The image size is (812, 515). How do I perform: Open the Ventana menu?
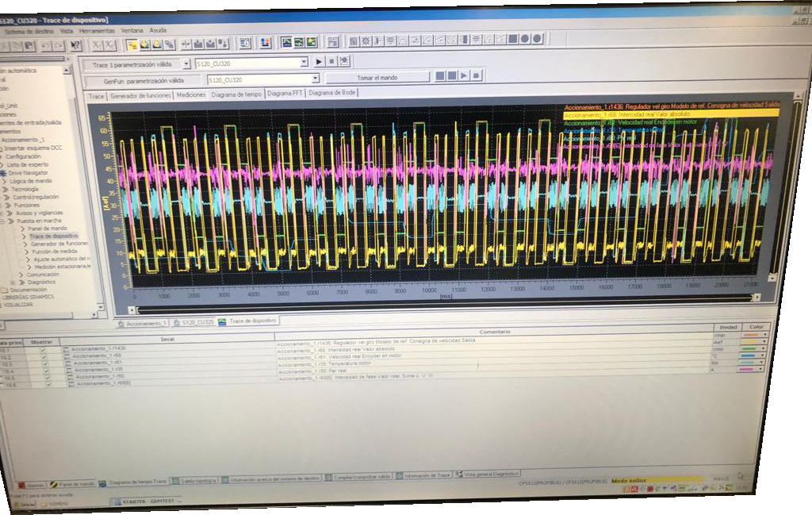coord(132,31)
